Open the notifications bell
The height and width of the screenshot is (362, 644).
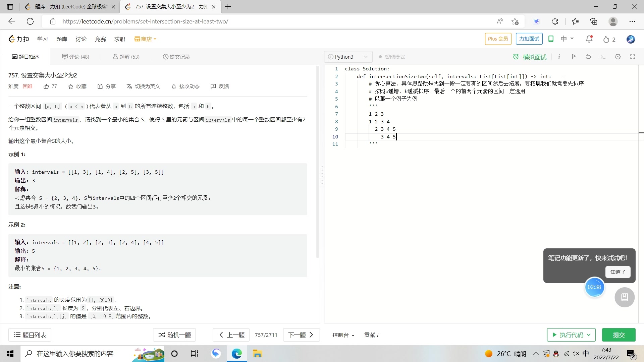tap(589, 39)
